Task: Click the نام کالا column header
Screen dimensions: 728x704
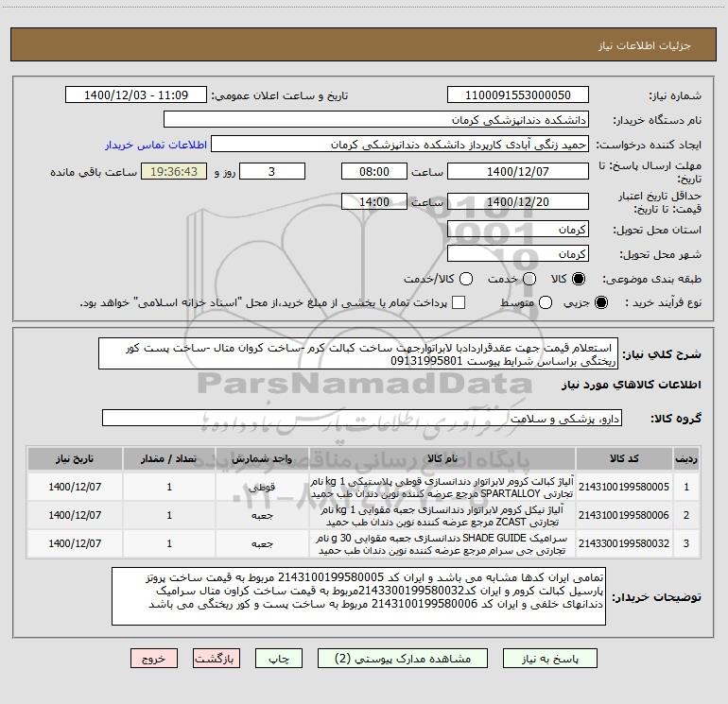Action: click(442, 458)
